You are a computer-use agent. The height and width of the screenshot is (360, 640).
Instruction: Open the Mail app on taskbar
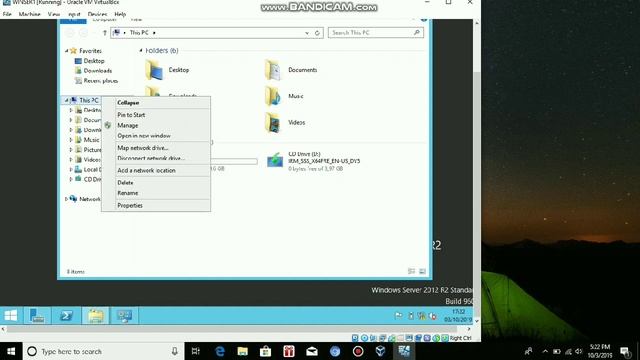[x=312, y=351]
